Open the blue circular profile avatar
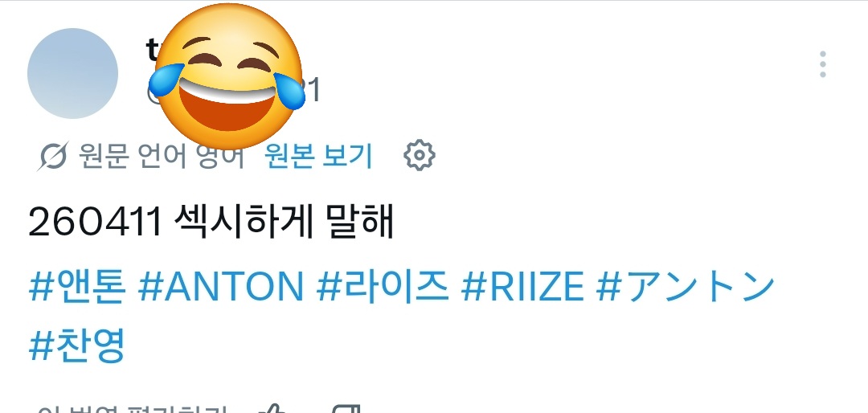The image size is (868, 413). (72, 74)
